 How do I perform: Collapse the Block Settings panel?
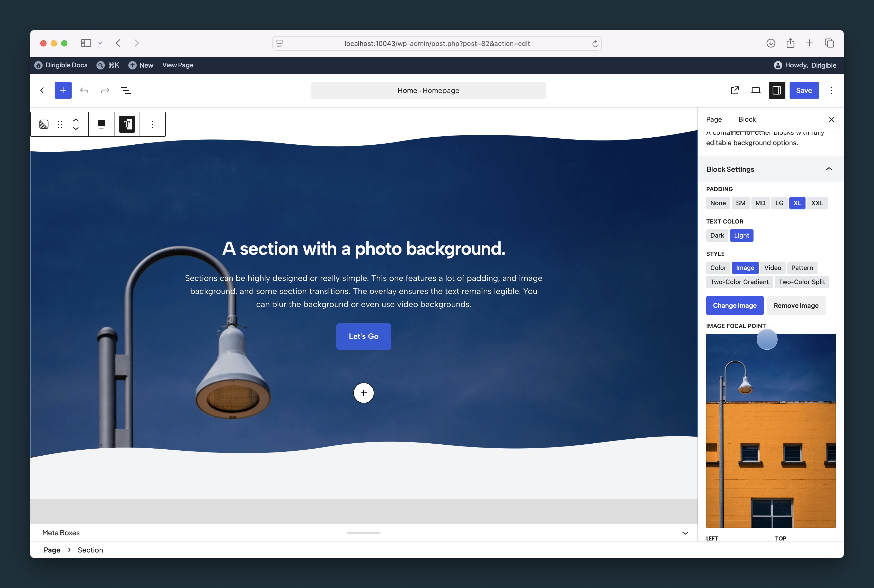(x=829, y=169)
